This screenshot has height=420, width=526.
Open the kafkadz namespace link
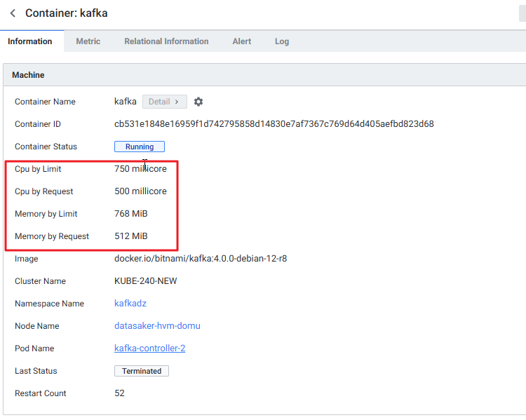130,304
